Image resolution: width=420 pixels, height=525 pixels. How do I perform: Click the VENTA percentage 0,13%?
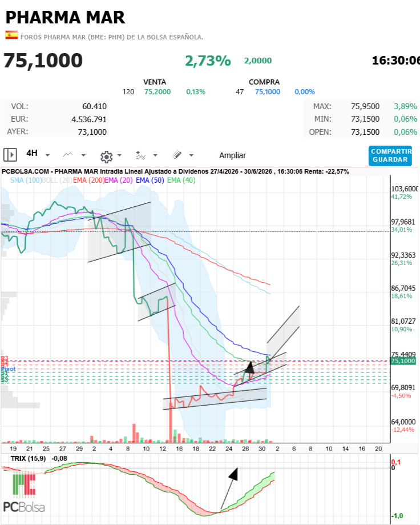[x=196, y=92]
